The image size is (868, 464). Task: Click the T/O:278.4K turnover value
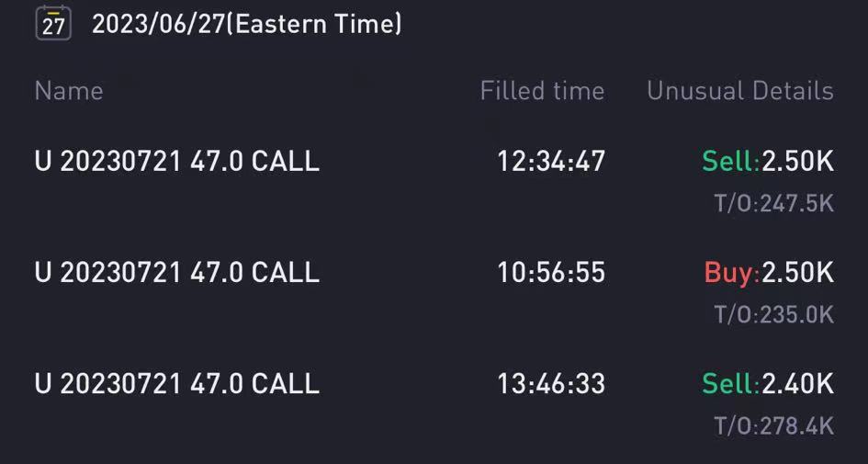point(773,425)
